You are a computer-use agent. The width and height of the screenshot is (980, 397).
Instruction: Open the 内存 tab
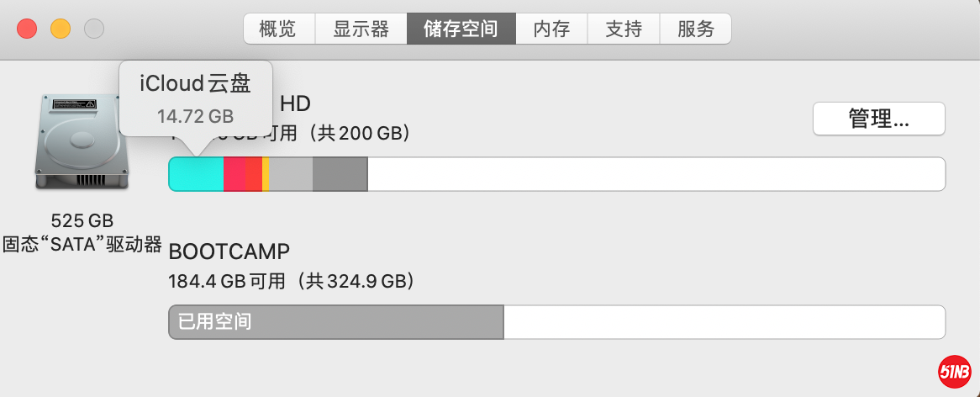551,29
